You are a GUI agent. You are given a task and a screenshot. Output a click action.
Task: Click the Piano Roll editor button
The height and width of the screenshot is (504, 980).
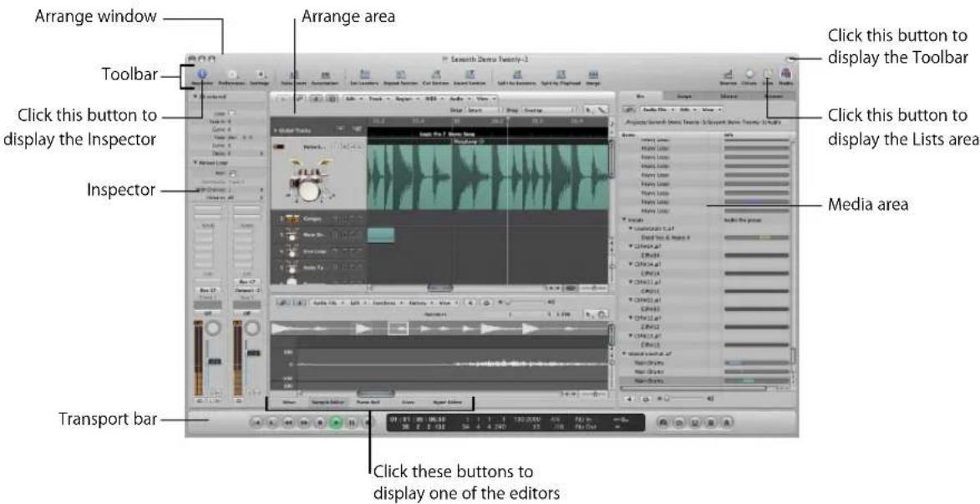pyautogui.click(x=367, y=403)
